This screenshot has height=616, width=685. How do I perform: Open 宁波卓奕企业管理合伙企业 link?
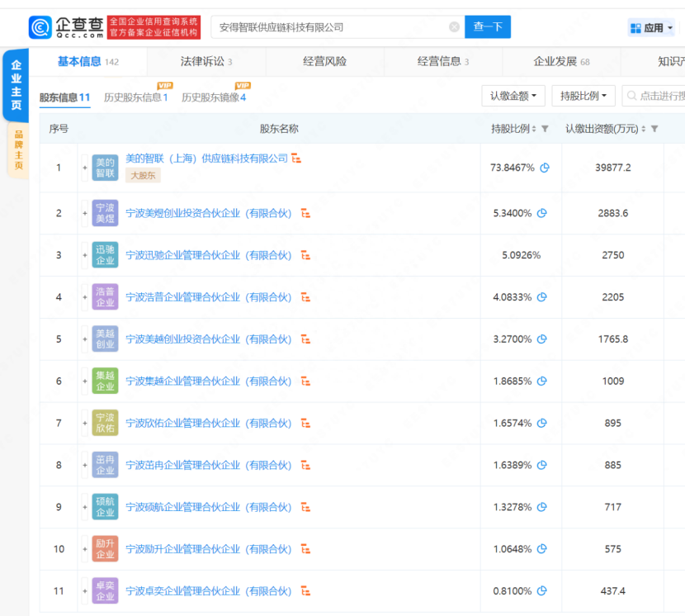(208, 591)
